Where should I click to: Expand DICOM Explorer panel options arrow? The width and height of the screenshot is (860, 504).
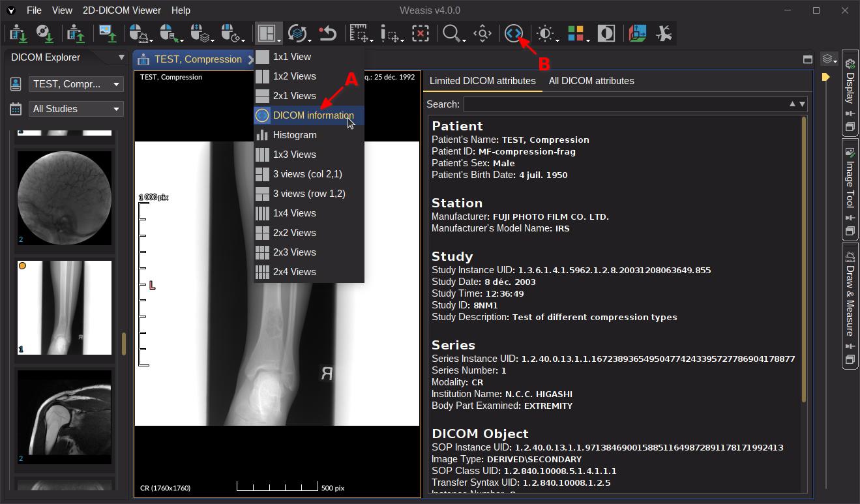pyautogui.click(x=121, y=57)
